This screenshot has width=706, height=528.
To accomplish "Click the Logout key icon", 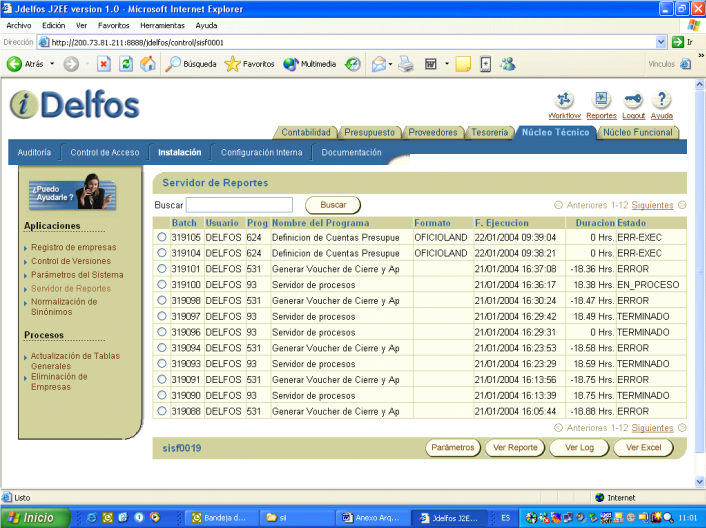I will (x=633, y=99).
